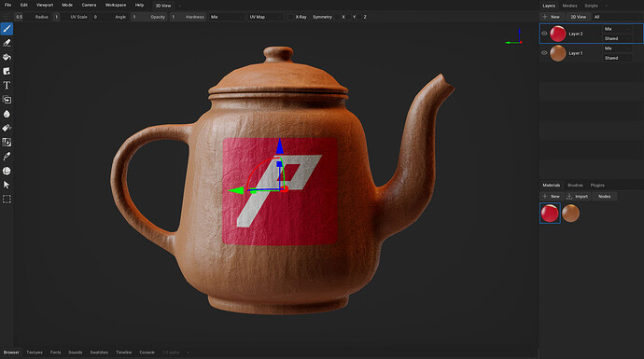
Task: Select the Clone tool
Action: coord(7,100)
